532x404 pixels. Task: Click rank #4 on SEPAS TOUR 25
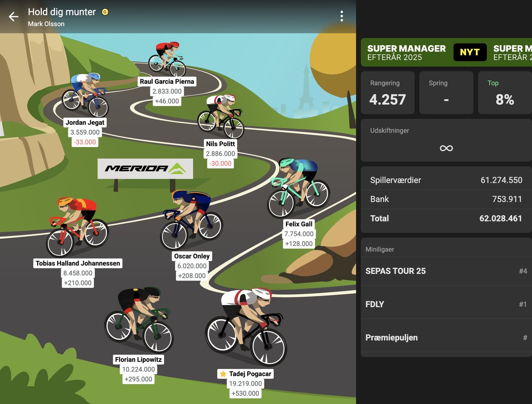523,271
